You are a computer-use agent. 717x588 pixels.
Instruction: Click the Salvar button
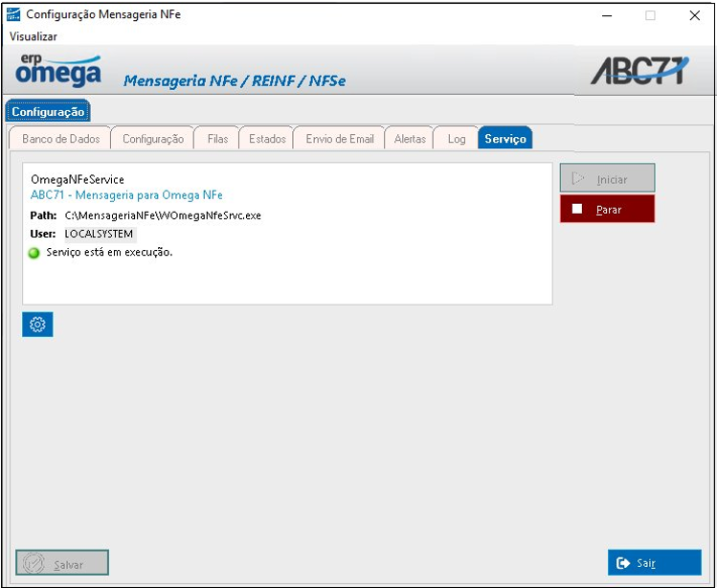[62, 563]
